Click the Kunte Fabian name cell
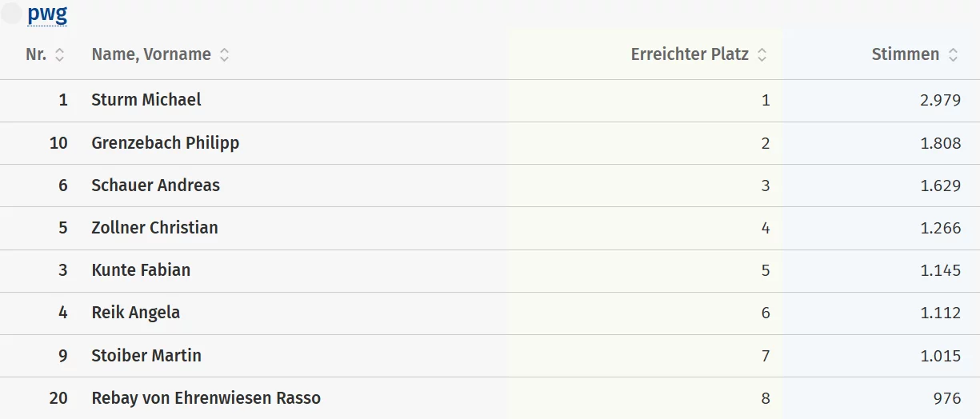This screenshot has width=980, height=419. 141,270
